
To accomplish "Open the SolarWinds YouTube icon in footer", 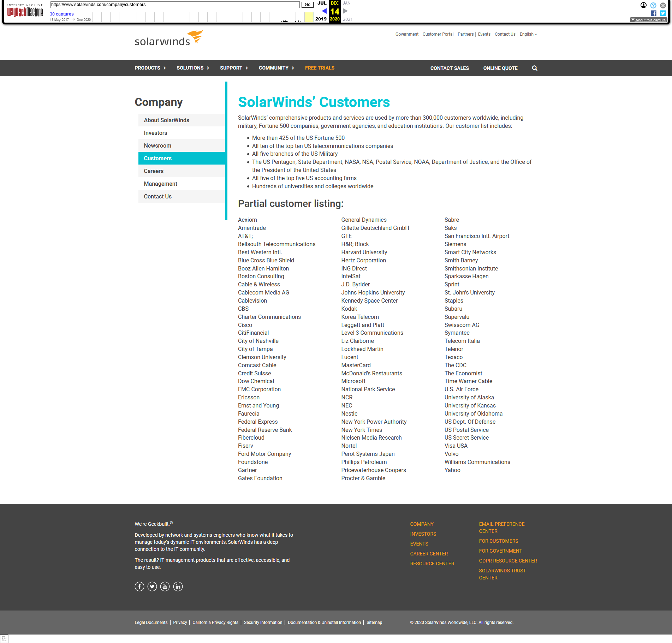I will point(165,587).
